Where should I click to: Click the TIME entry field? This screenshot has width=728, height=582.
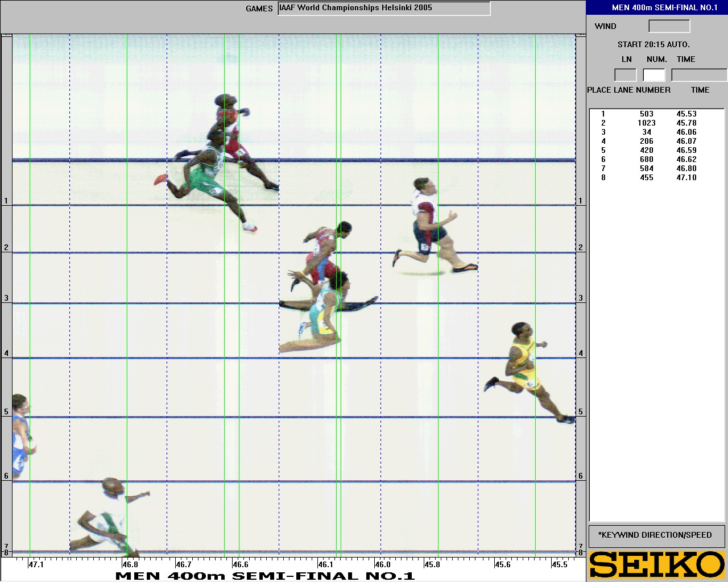698,75
